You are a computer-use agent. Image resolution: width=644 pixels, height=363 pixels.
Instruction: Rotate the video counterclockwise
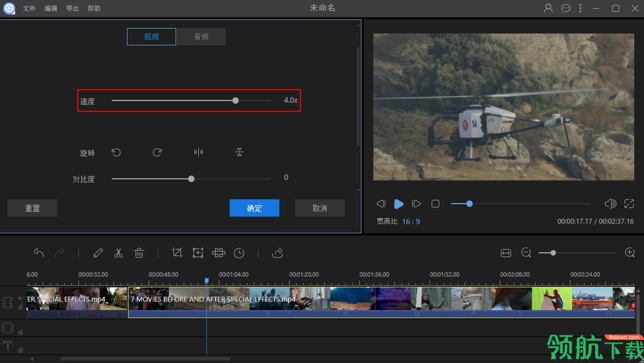(x=116, y=152)
